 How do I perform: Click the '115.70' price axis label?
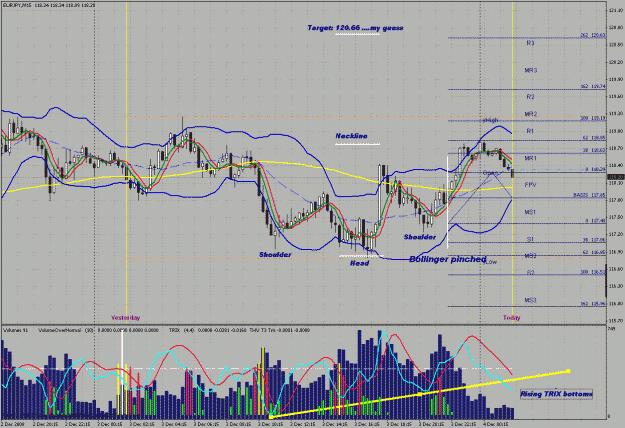click(x=616, y=320)
